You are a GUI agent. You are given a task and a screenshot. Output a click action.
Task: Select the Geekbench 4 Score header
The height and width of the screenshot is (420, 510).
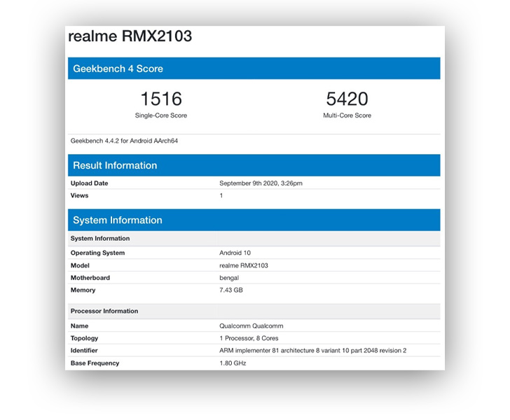click(x=254, y=69)
